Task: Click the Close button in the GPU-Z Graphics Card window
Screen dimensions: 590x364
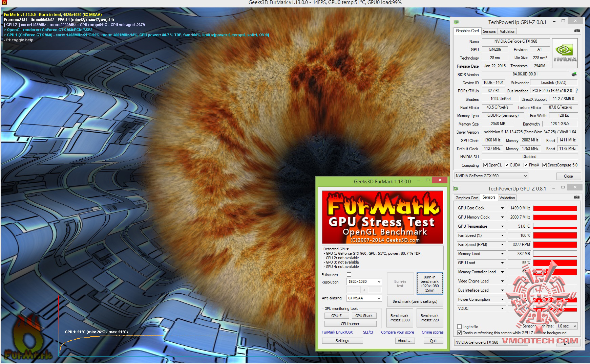Action: [x=568, y=176]
